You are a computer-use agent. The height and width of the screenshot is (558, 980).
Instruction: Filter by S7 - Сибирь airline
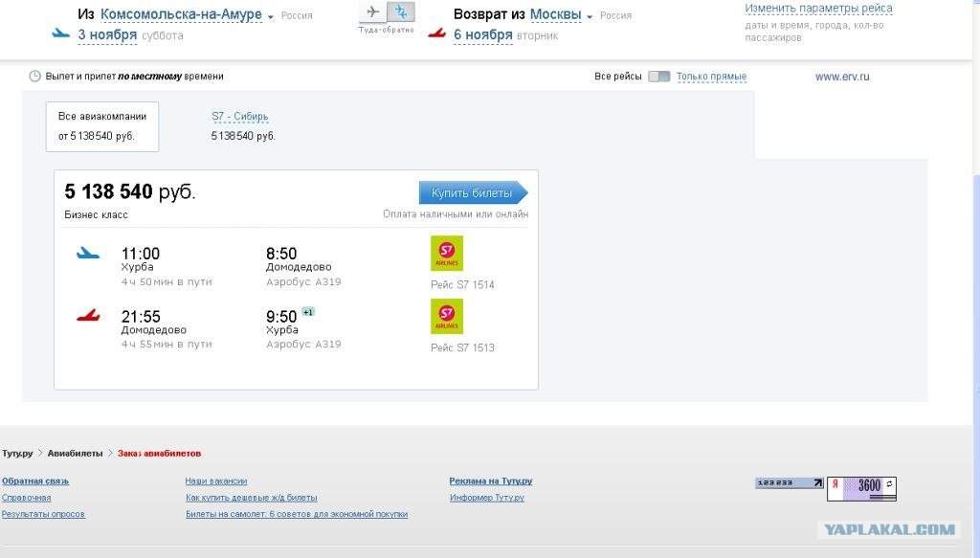pyautogui.click(x=240, y=116)
